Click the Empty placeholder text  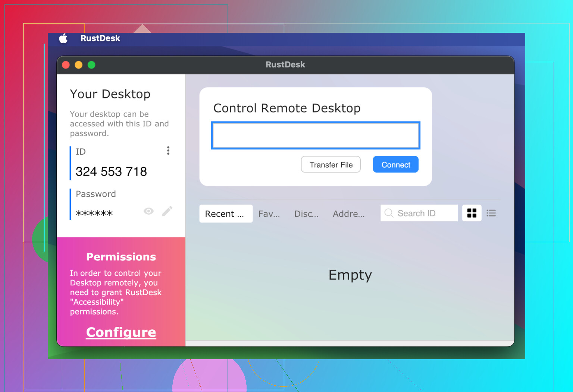350,275
